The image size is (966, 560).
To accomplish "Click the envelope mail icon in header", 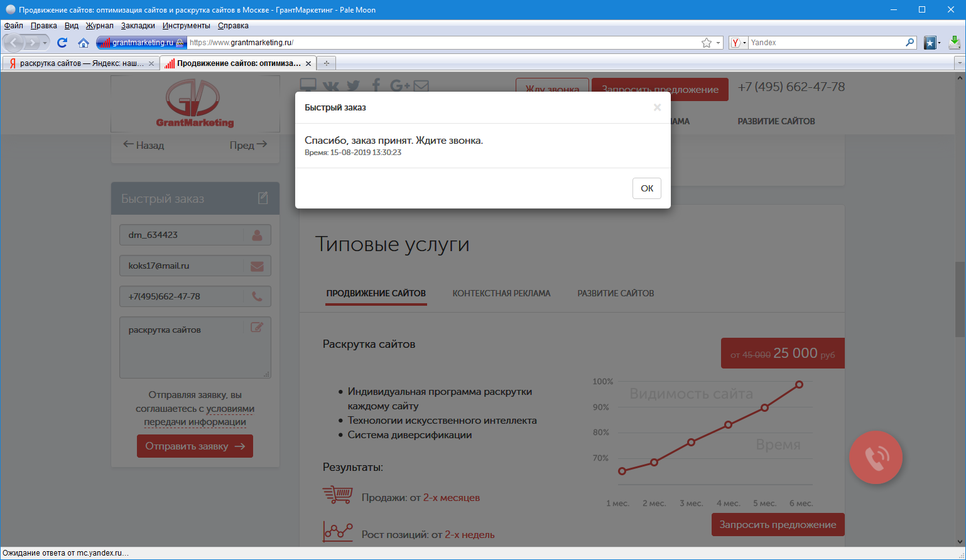I will pyautogui.click(x=421, y=86).
